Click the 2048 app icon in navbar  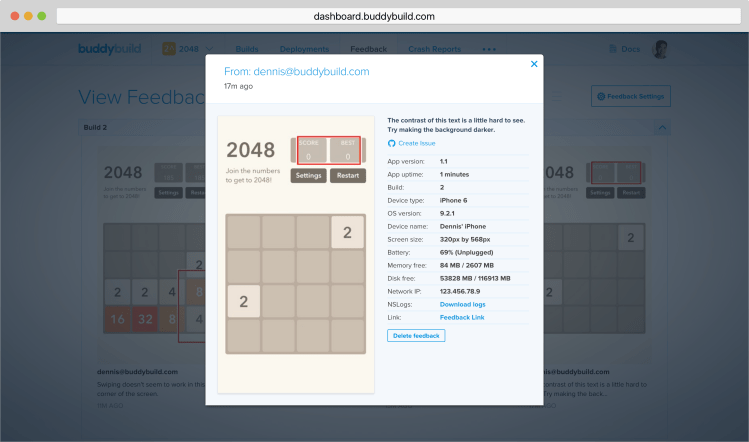pyautogui.click(x=169, y=49)
